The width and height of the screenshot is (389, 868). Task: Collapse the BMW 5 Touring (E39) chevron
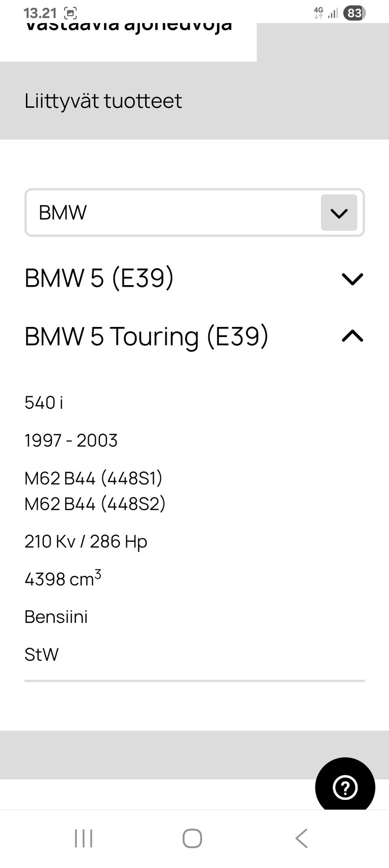(352, 336)
